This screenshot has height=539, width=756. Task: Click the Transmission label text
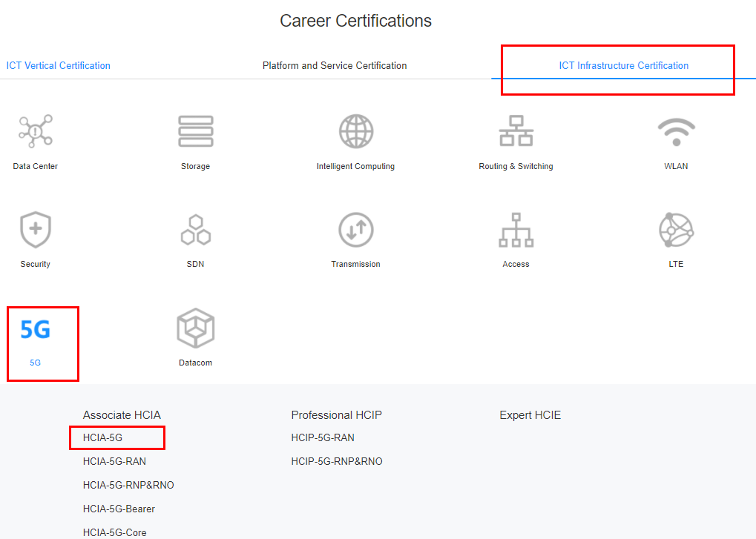point(355,264)
